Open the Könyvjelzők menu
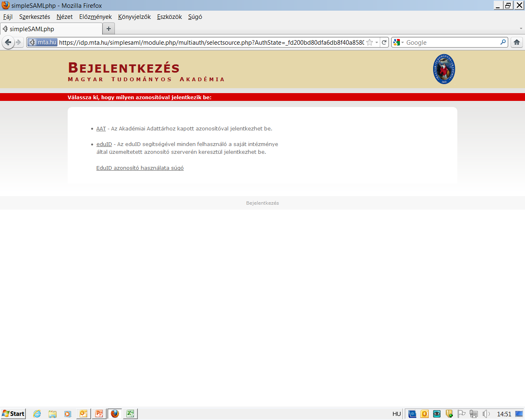The image size is (525, 420). [x=134, y=17]
